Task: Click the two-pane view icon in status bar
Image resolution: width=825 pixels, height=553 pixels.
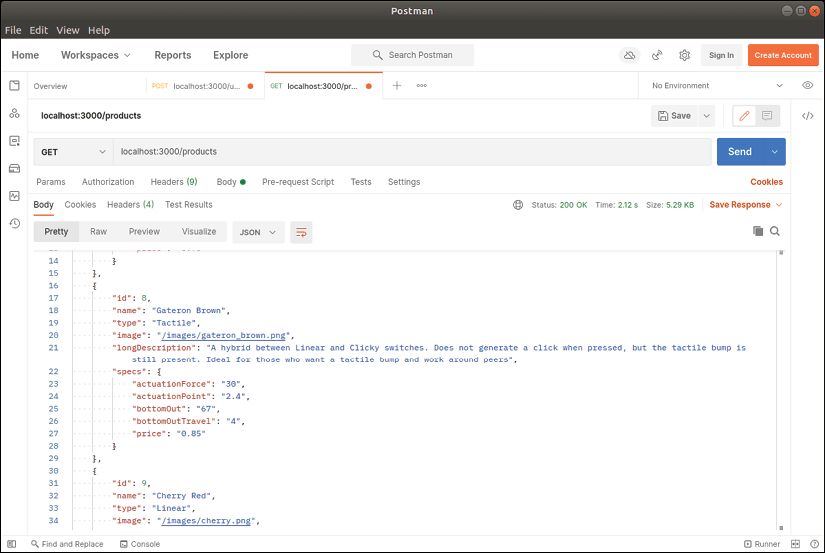Action: point(796,544)
